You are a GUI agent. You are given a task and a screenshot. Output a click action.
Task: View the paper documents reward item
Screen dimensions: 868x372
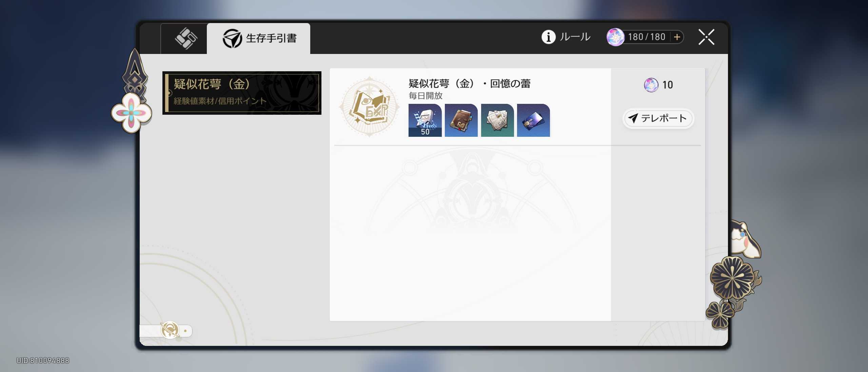497,120
